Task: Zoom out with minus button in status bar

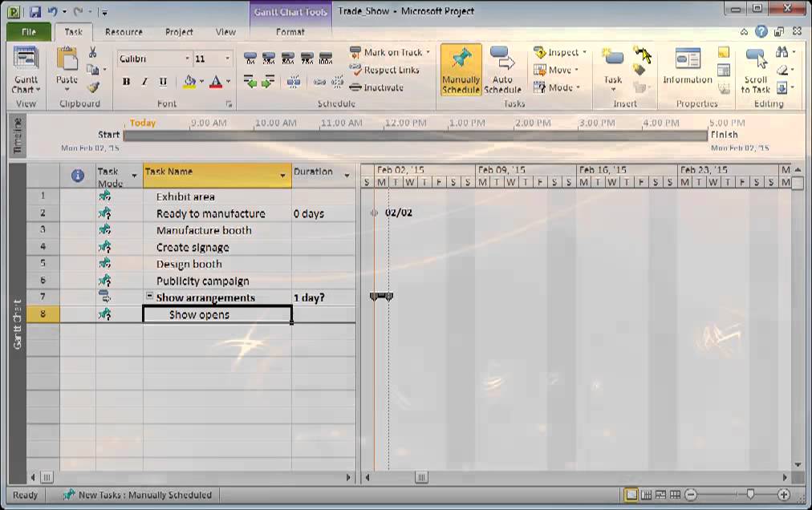Action: [691, 495]
